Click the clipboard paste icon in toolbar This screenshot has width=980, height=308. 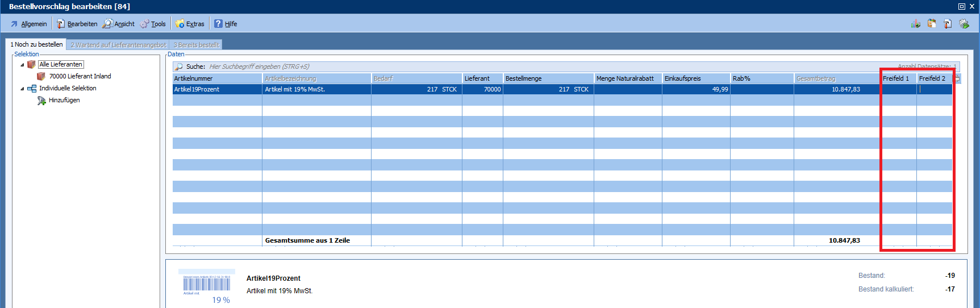(932, 24)
